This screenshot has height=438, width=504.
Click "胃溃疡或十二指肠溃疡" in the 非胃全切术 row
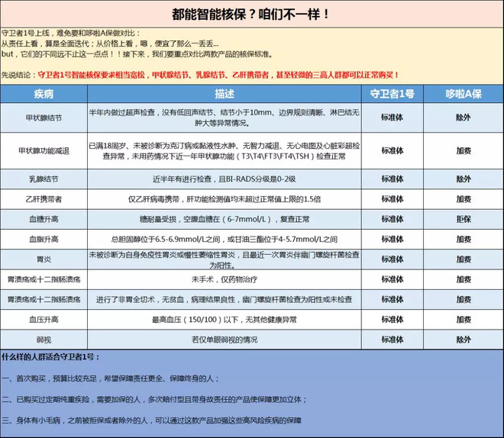(44, 300)
